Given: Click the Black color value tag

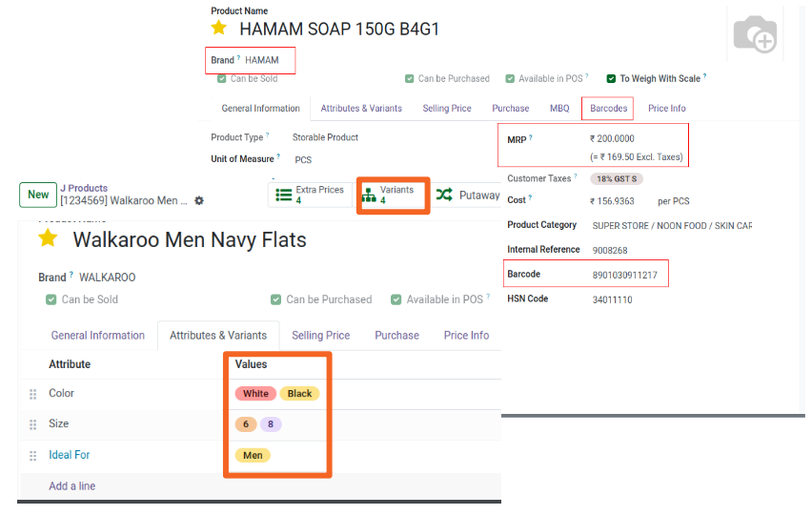Looking at the screenshot, I should point(299,393).
